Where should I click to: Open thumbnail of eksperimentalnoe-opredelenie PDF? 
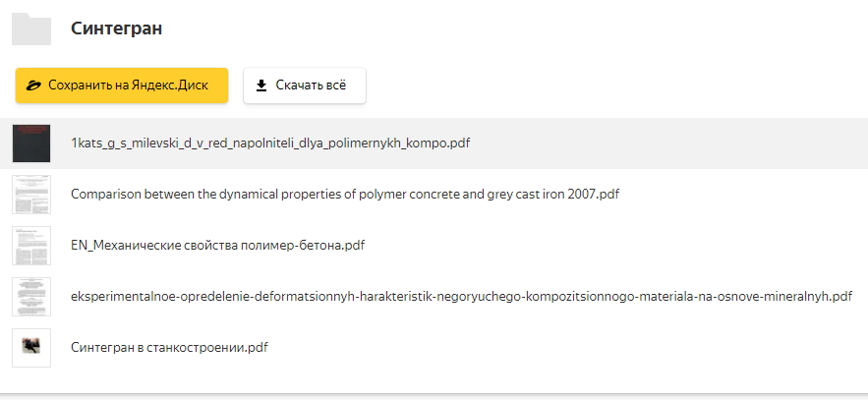point(31,296)
